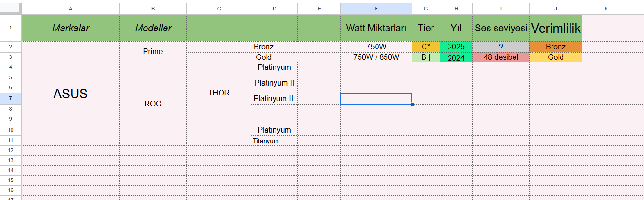Screen dimensions: 644x200
Task: Click the "Platinyum" cell in row 10
Action: [274, 130]
